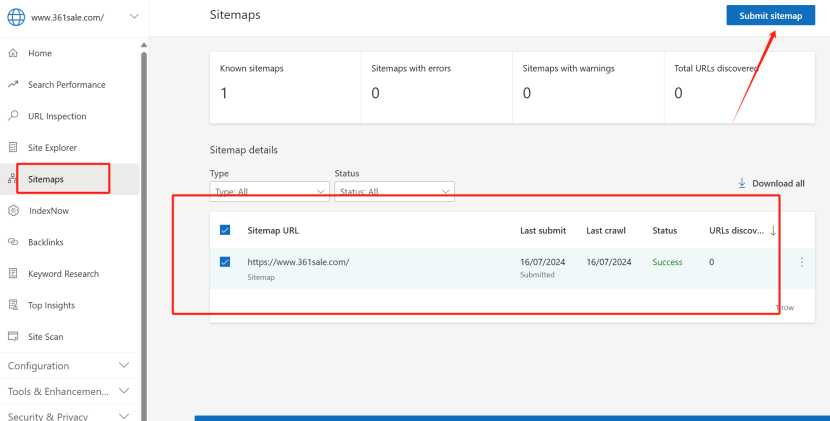Click the Keyword Research icon
The height and width of the screenshot is (421, 830).
[x=13, y=274]
